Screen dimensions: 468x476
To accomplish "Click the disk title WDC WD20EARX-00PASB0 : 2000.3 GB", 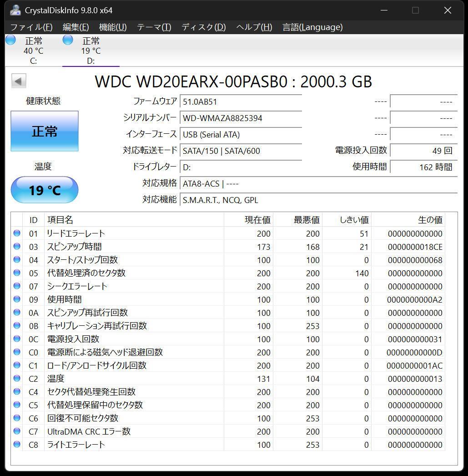I will (x=233, y=81).
